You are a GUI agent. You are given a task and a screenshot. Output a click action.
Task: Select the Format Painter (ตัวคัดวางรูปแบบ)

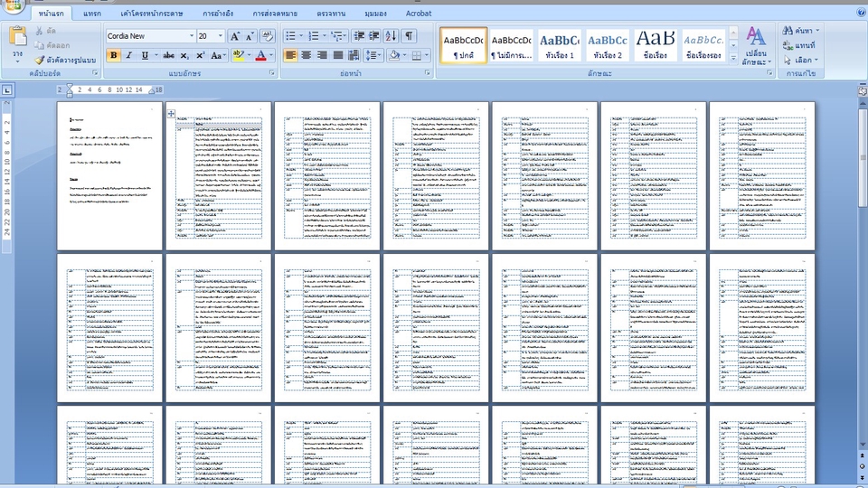pyautogui.click(x=65, y=60)
